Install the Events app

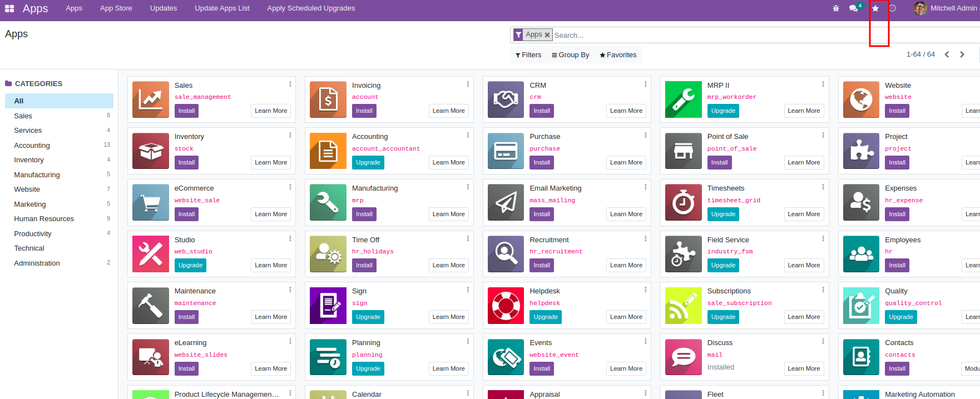542,368
